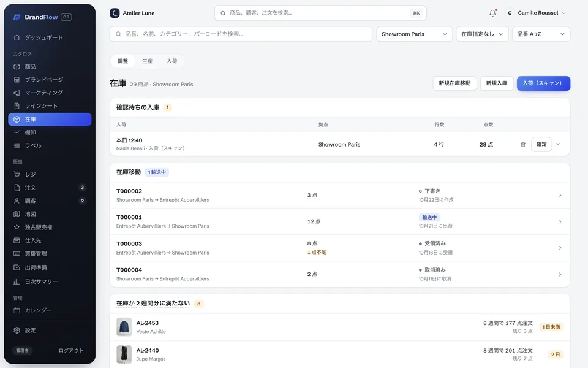Click the 下書き status on T000002
This screenshot has height=368, width=588.
coord(432,191)
